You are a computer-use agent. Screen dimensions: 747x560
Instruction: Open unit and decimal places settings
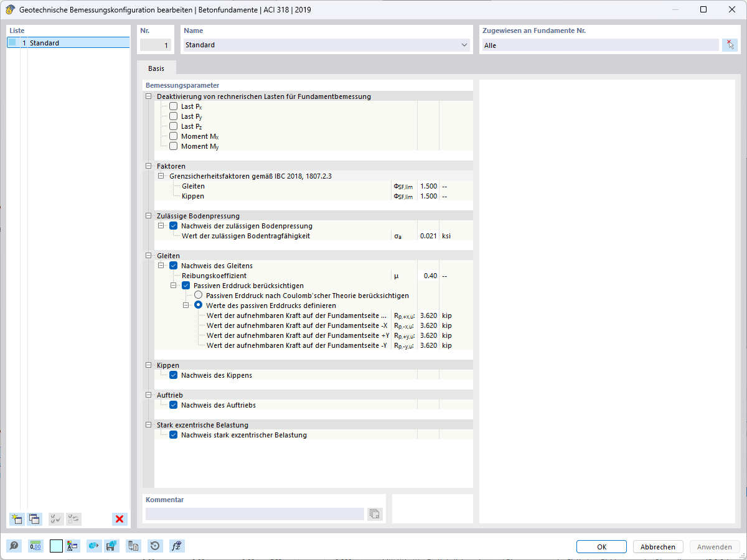click(x=35, y=546)
